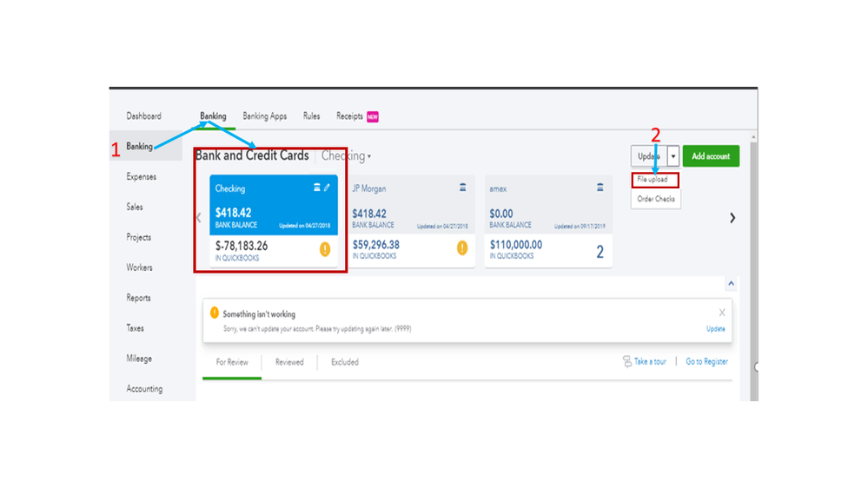
Task: Click the Update link in error banner
Action: click(715, 328)
